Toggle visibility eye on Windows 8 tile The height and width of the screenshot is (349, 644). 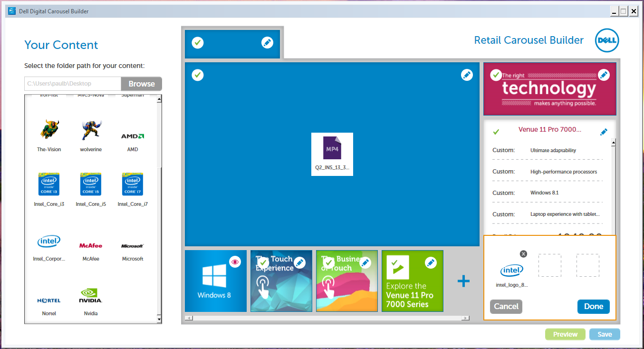coord(235,262)
